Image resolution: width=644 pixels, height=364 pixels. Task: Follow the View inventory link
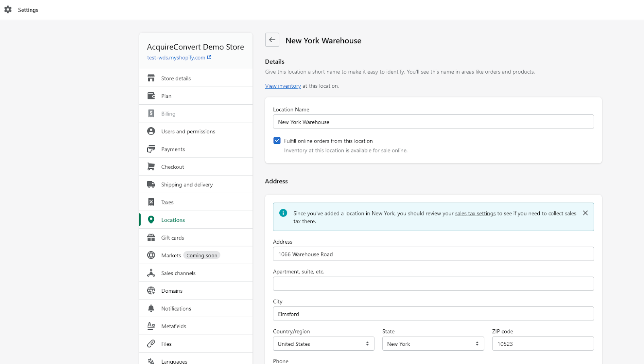[283, 86]
